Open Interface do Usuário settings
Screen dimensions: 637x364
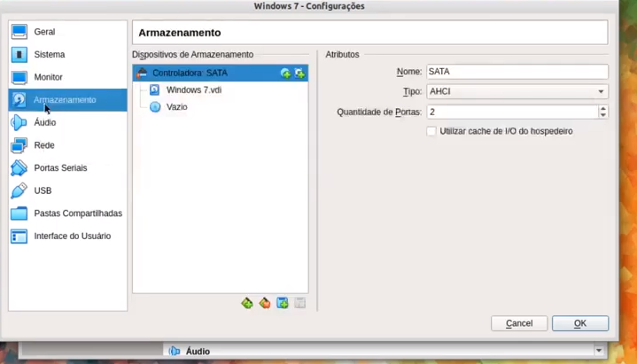[x=67, y=236]
